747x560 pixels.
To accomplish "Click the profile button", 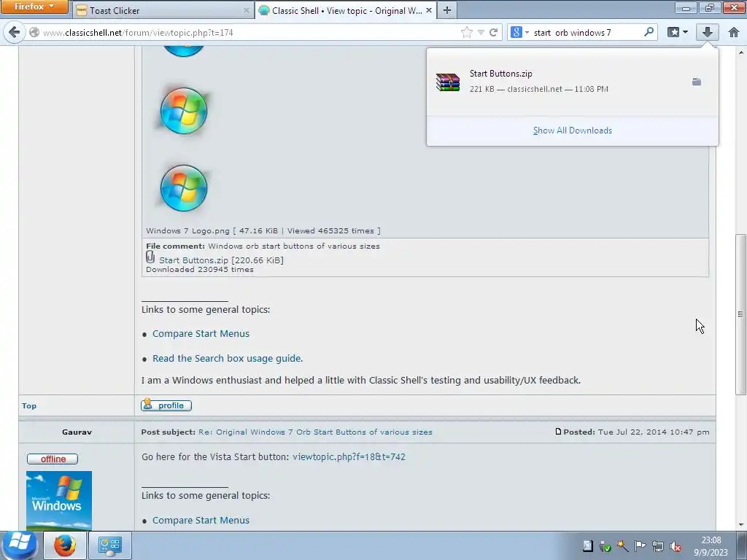I will [166, 405].
